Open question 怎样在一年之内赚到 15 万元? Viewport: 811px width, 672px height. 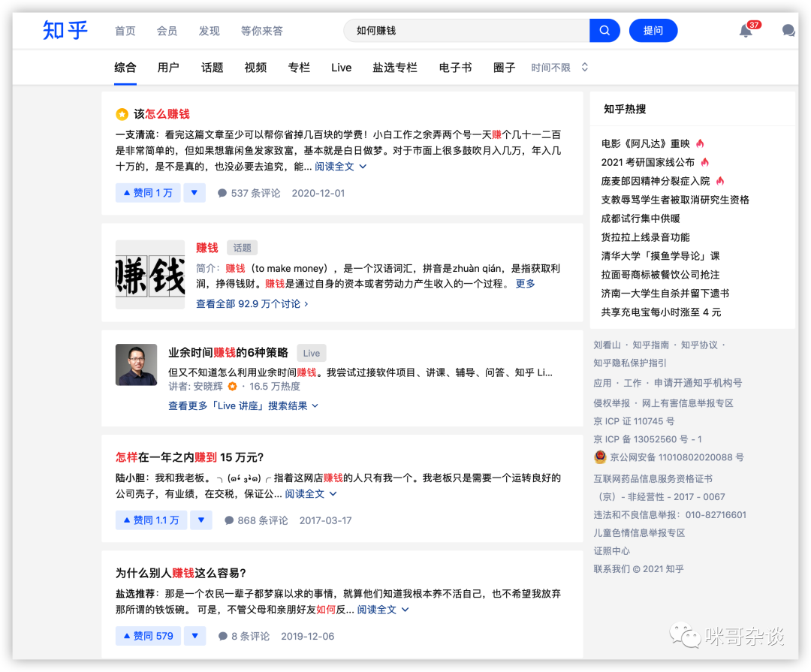pos(190,457)
